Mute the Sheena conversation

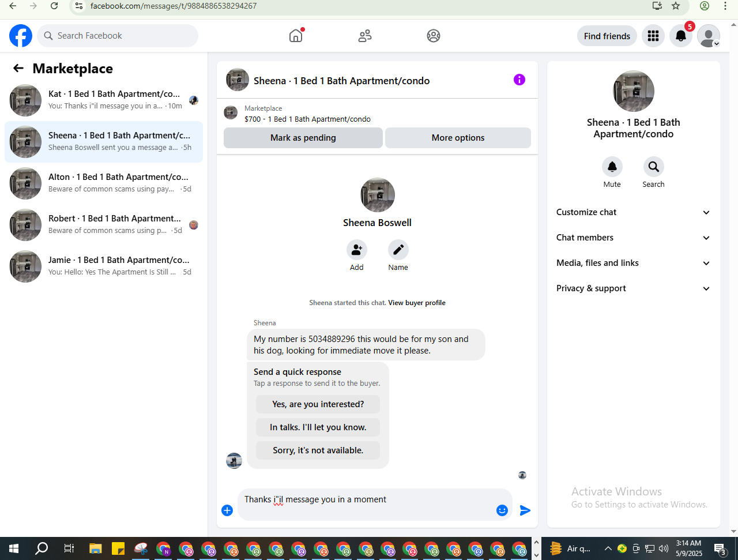pyautogui.click(x=612, y=167)
